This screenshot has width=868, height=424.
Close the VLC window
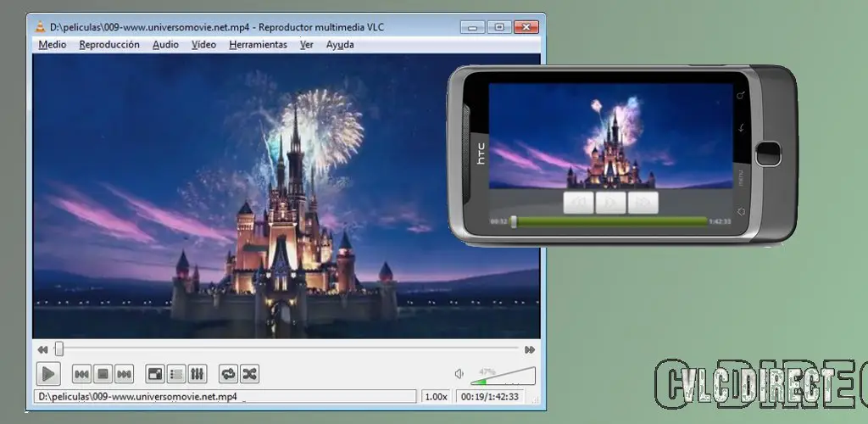tap(526, 27)
